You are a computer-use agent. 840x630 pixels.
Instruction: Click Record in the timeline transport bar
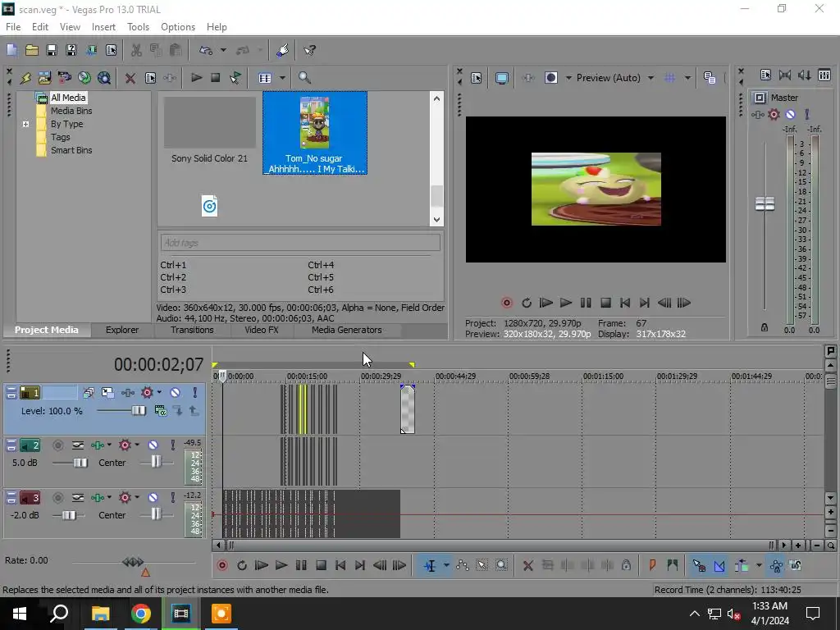coord(221,566)
